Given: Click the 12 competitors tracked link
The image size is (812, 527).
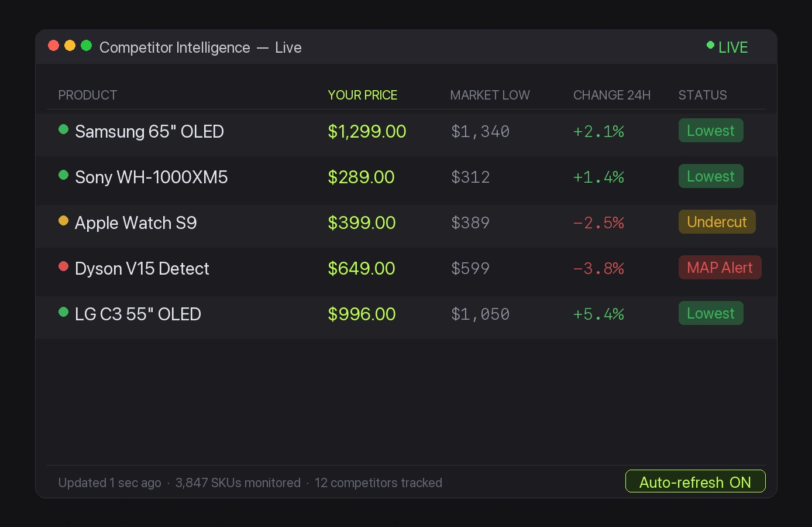Looking at the screenshot, I should [379, 482].
